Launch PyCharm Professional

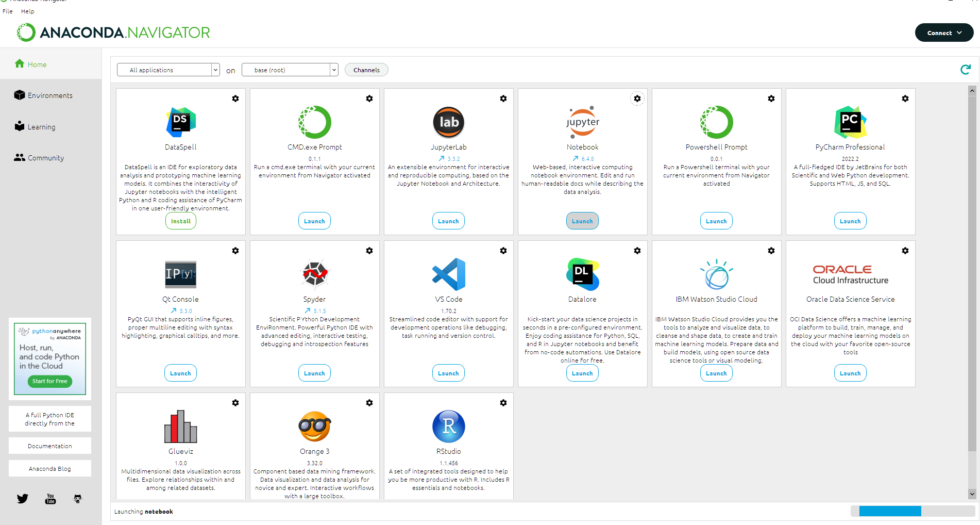851,221
